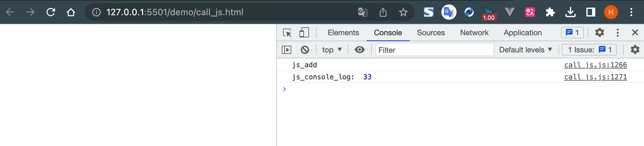Focus the console Filter input field
The height and width of the screenshot is (146, 644).
[434, 50]
